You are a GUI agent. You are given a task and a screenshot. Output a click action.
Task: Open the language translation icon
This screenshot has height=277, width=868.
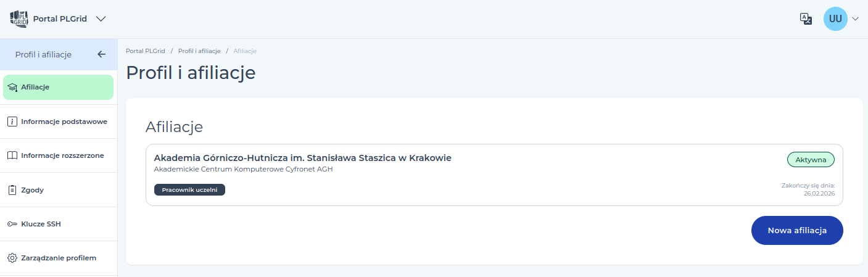pos(806,19)
